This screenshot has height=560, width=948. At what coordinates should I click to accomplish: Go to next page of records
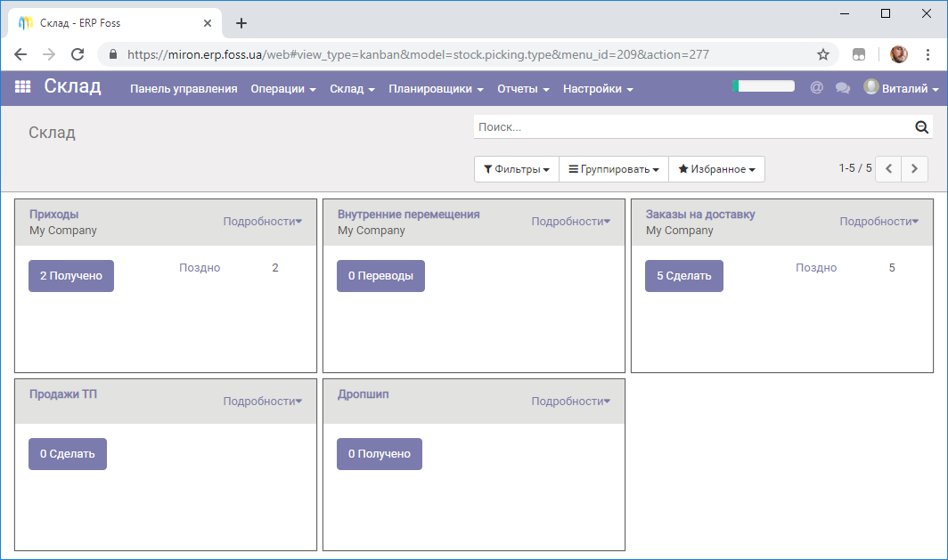pyautogui.click(x=914, y=168)
